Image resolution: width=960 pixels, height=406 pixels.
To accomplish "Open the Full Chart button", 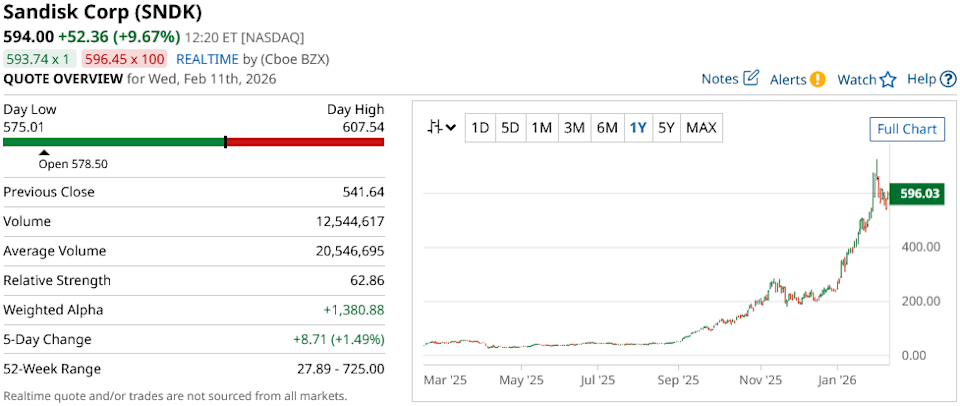I will pos(906,129).
